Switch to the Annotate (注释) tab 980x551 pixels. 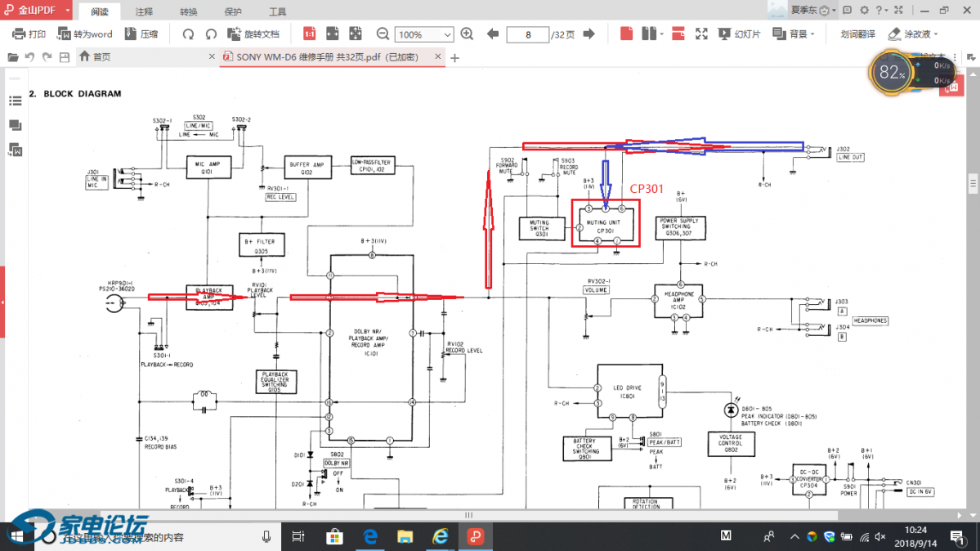coord(144,12)
